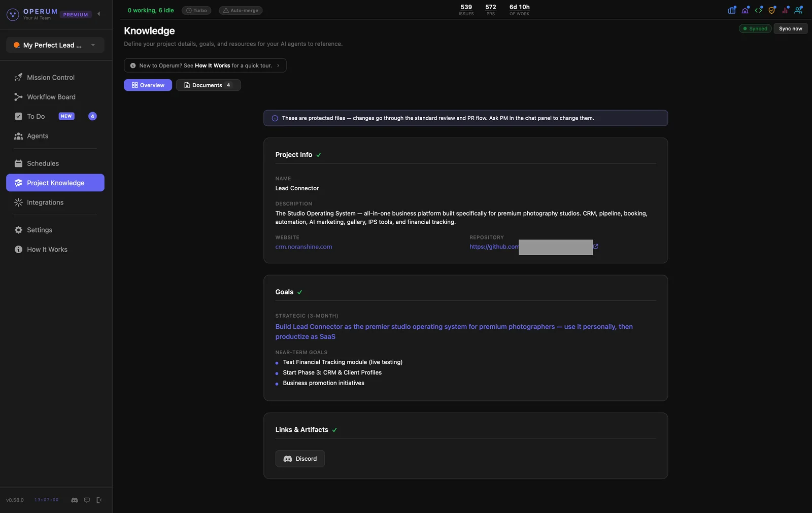Collapse the sidebar with the left arrow
The height and width of the screenshot is (513, 812).
click(x=98, y=14)
